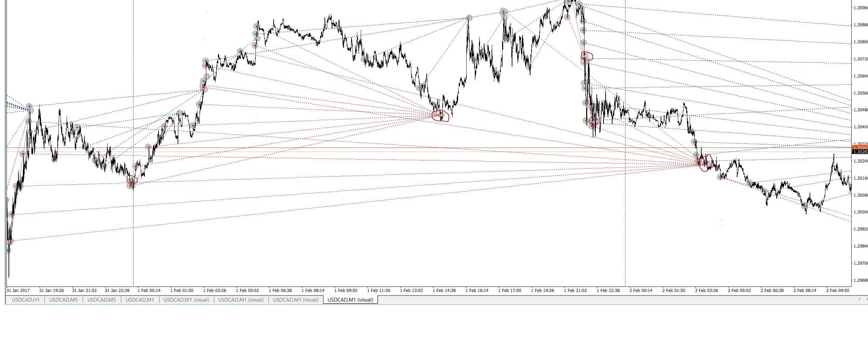868x348 pixels.
Task: Select the '1 Feb 21:02' axis label
Action: (x=575, y=291)
